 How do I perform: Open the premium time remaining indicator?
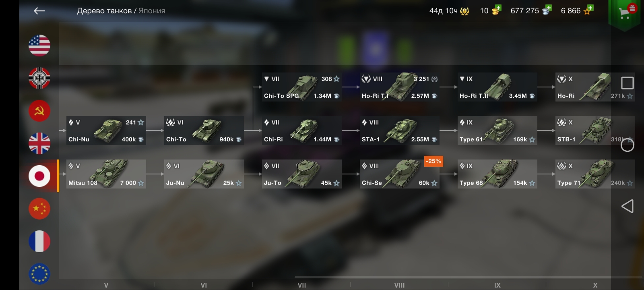[x=449, y=11]
